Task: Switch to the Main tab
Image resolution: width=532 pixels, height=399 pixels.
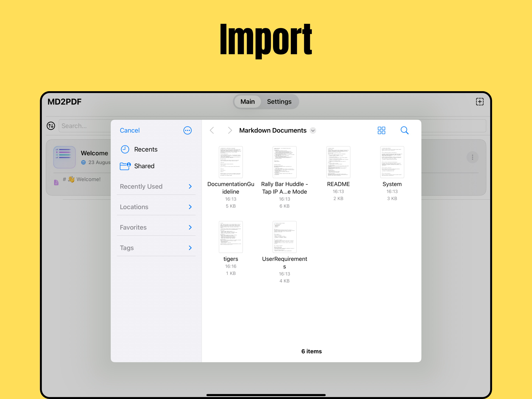Action: point(248,102)
